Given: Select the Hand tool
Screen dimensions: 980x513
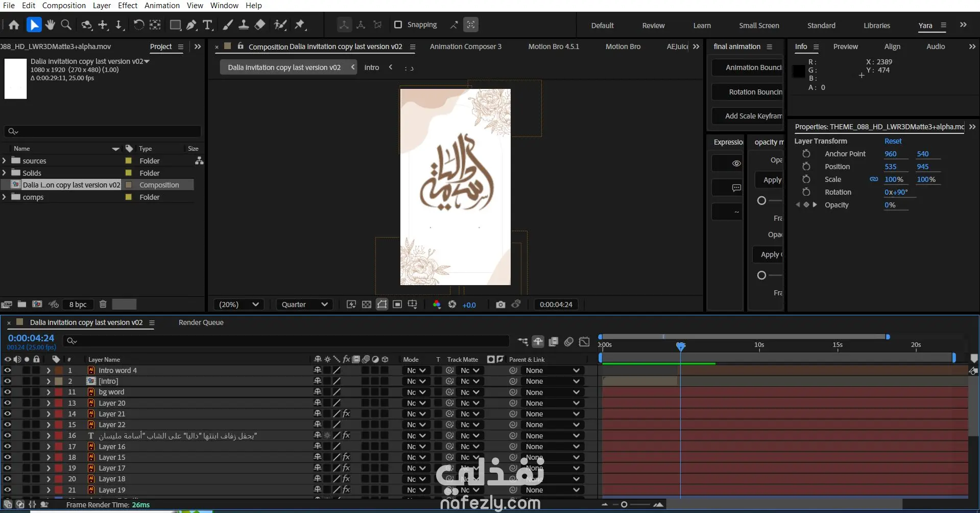Looking at the screenshot, I should click(x=50, y=25).
